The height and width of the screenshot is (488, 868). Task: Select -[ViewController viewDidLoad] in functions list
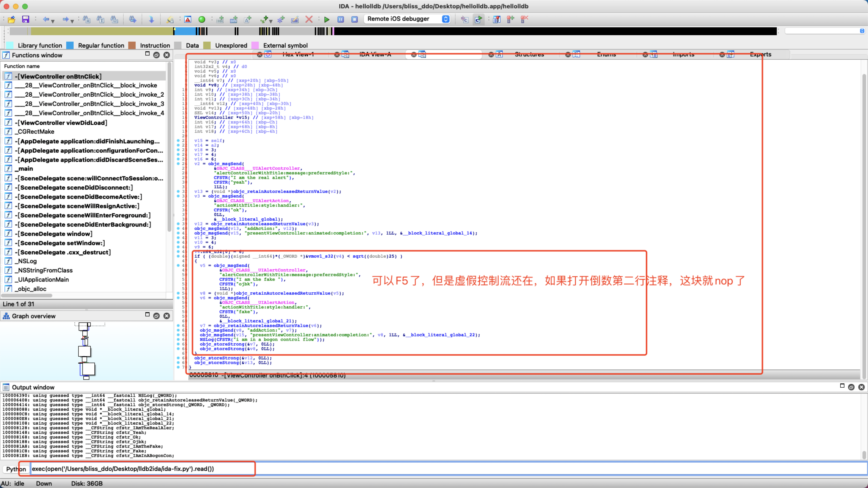[61, 123]
